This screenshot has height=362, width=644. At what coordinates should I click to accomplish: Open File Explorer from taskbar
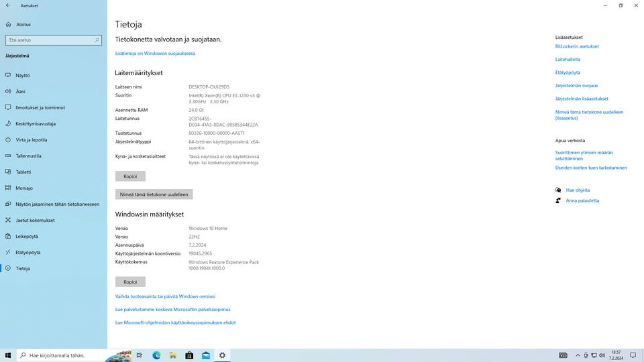click(x=173, y=355)
